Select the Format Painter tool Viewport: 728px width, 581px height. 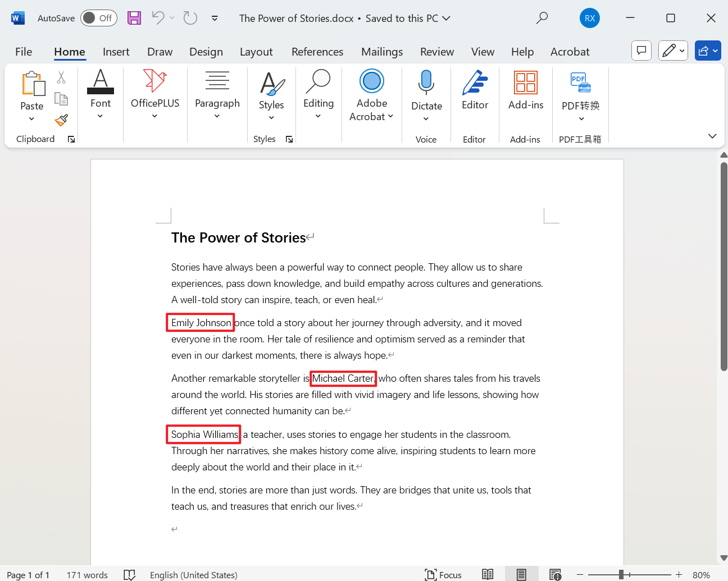point(61,120)
